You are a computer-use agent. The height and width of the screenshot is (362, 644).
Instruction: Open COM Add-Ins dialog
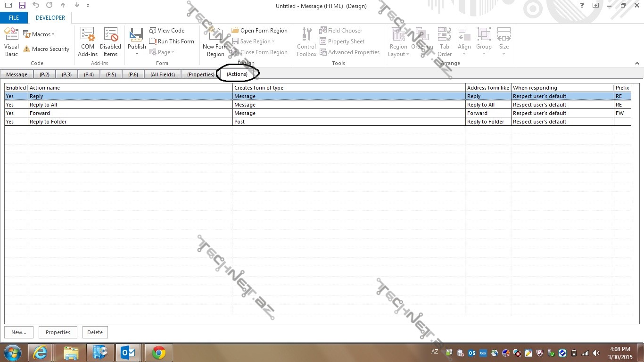pyautogui.click(x=88, y=42)
